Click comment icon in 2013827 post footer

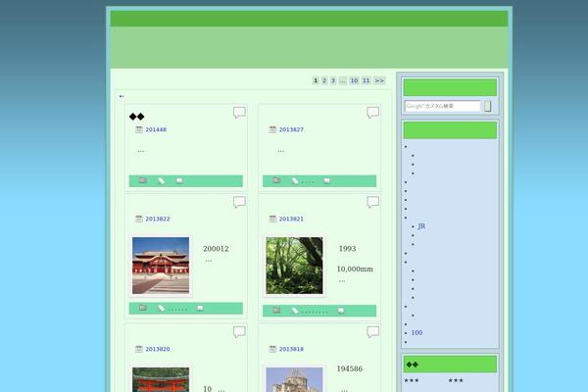(326, 180)
